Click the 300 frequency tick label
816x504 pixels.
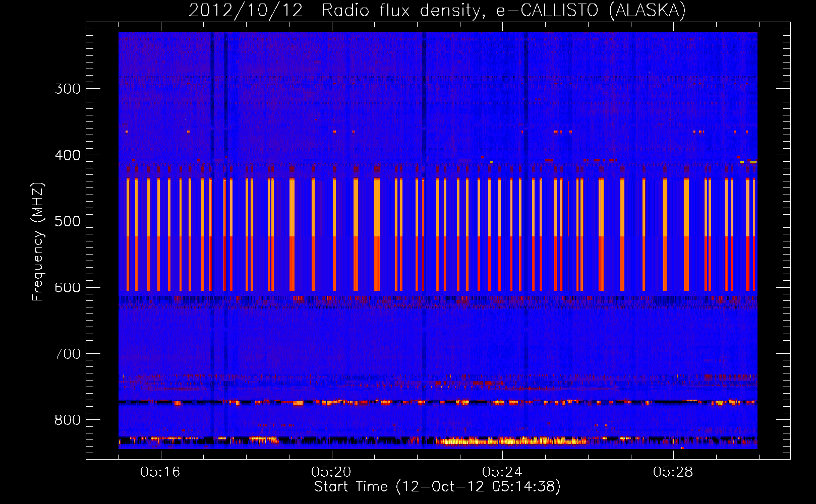(68, 89)
